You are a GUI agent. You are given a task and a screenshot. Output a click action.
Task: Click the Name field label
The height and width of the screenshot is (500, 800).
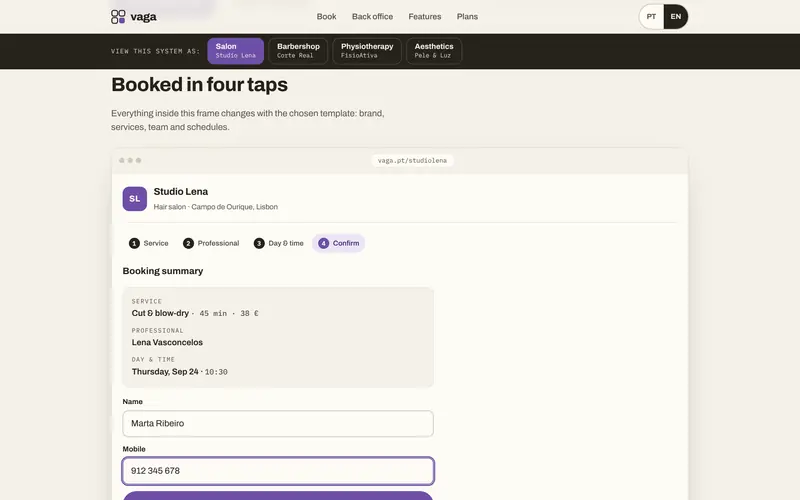(x=133, y=402)
